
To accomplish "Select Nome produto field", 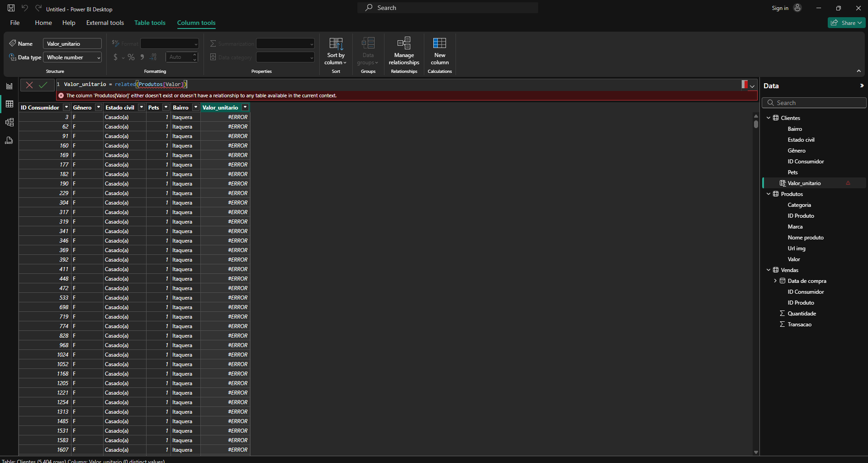I will coord(806,237).
